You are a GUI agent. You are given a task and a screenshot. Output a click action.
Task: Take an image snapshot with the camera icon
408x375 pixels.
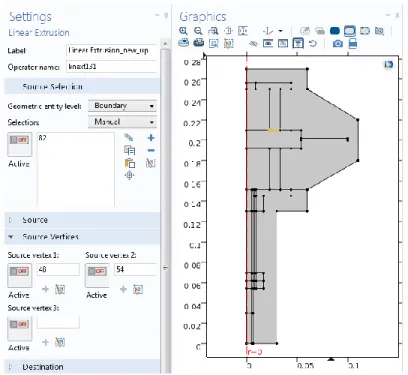click(x=338, y=43)
